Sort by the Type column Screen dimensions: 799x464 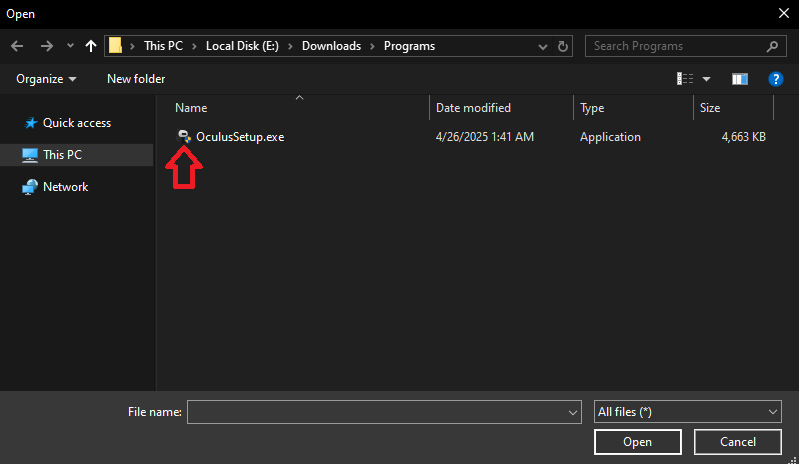tap(592, 108)
